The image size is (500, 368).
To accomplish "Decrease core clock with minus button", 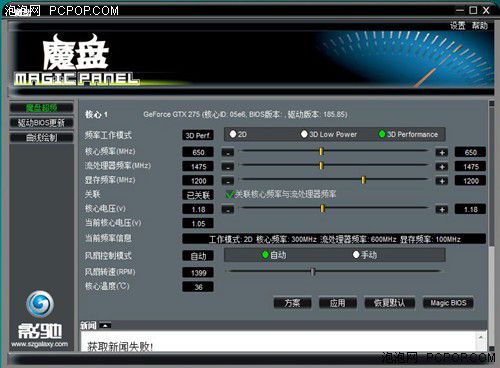I will pos(228,153).
